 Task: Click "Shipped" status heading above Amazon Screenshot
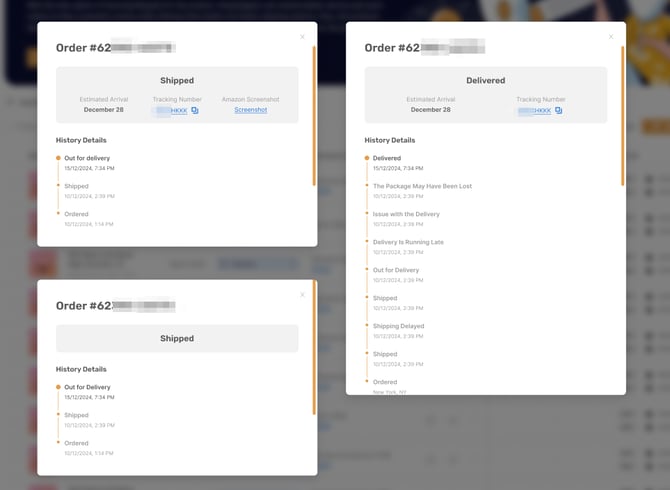click(177, 80)
